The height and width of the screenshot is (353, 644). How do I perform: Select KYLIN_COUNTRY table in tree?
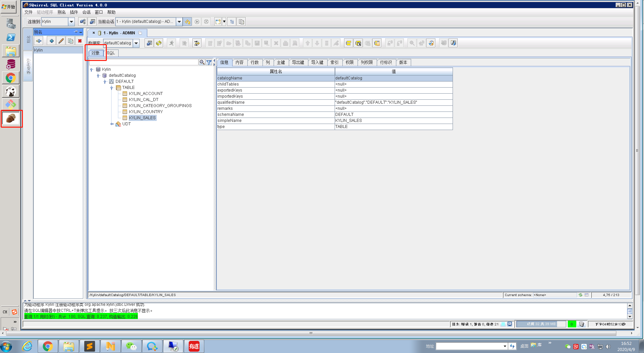click(x=146, y=112)
